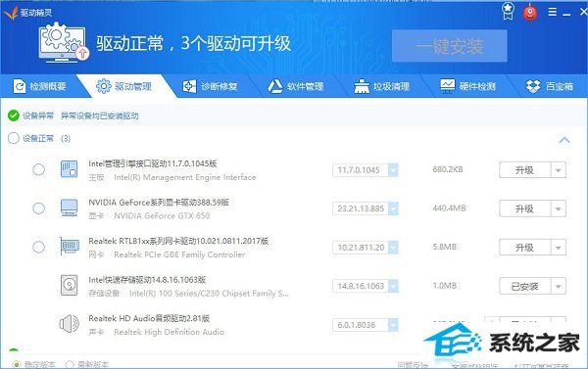Screen dimensions: 588x369
Task: Click the Realtek HD Audio speaker icon
Action: click(x=70, y=324)
